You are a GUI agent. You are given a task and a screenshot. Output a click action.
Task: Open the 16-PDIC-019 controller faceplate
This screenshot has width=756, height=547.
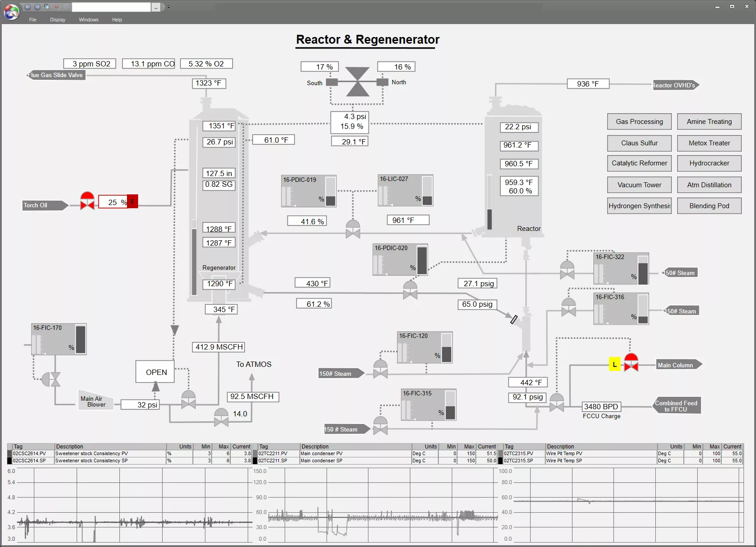pyautogui.click(x=309, y=191)
